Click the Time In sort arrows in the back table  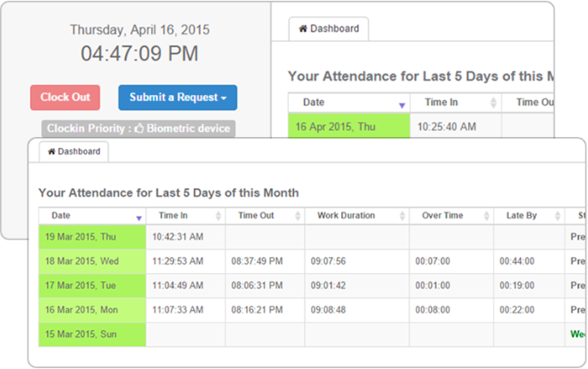pyautogui.click(x=494, y=103)
